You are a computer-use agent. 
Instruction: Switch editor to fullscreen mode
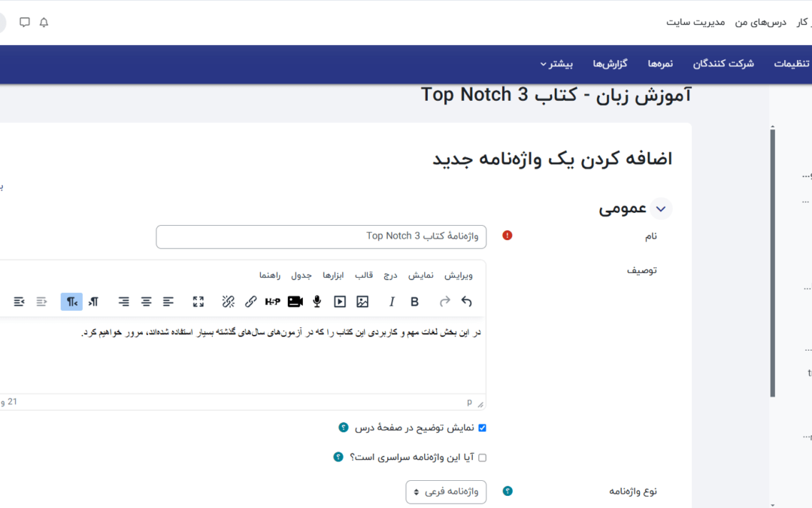[198, 302]
